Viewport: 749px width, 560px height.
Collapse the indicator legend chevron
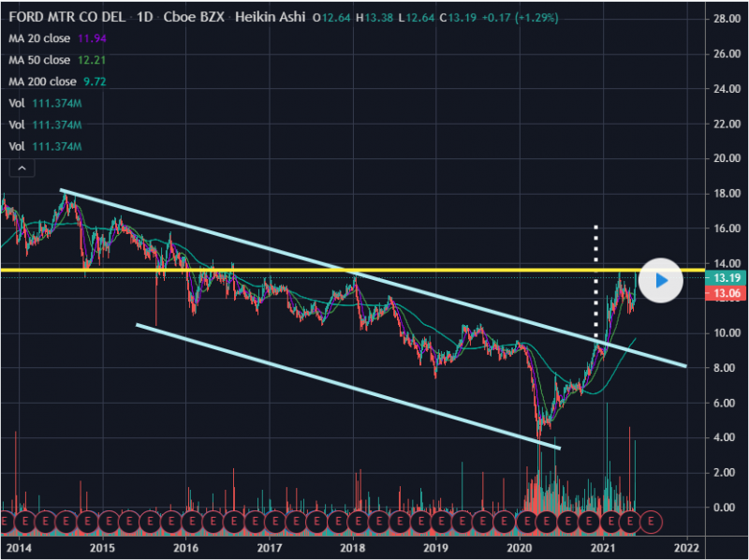pyautogui.click(x=21, y=169)
